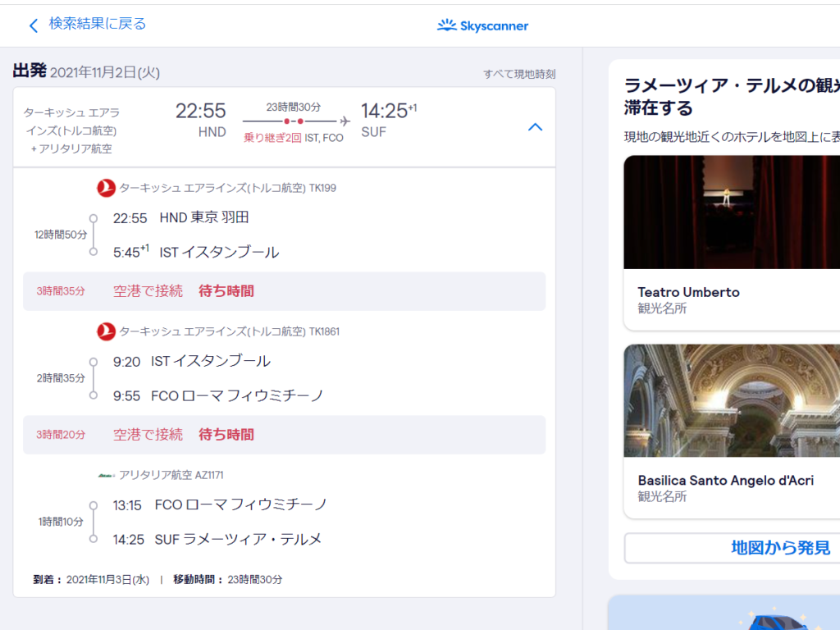Click flight number text TK199

322,188
